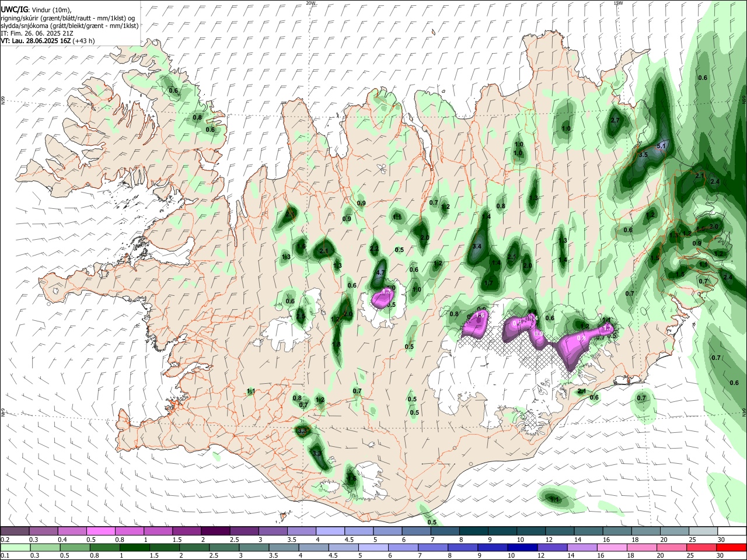Click the 3.4 precipitation value on the map
This screenshot has width=747, height=560.
click(x=477, y=247)
